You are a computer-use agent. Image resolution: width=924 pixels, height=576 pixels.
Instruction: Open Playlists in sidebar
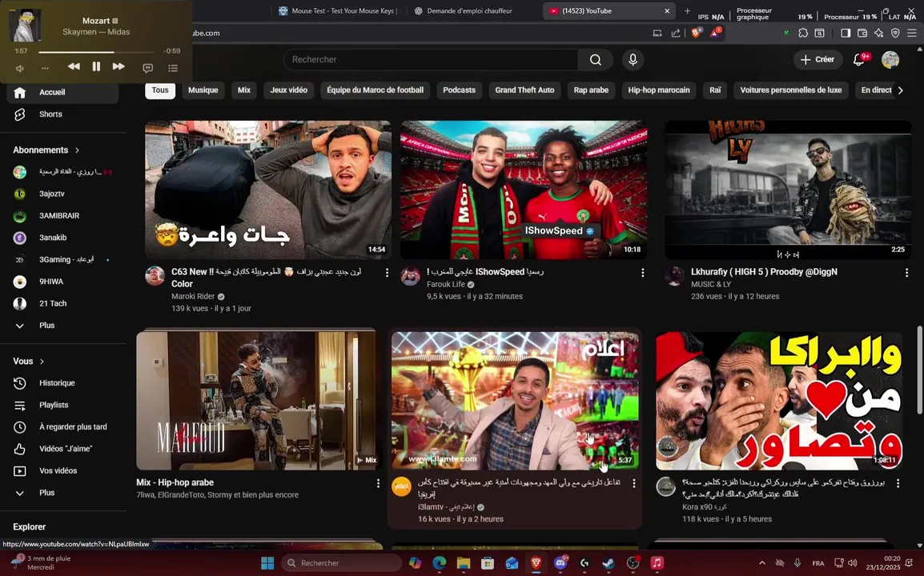point(63,405)
